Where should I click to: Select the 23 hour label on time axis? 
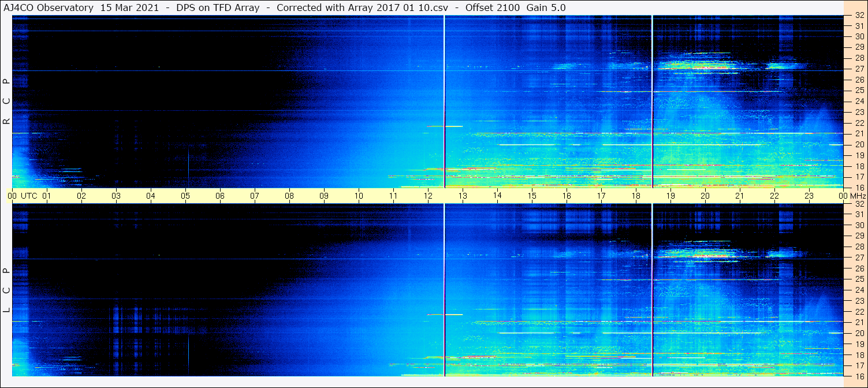tap(809, 196)
